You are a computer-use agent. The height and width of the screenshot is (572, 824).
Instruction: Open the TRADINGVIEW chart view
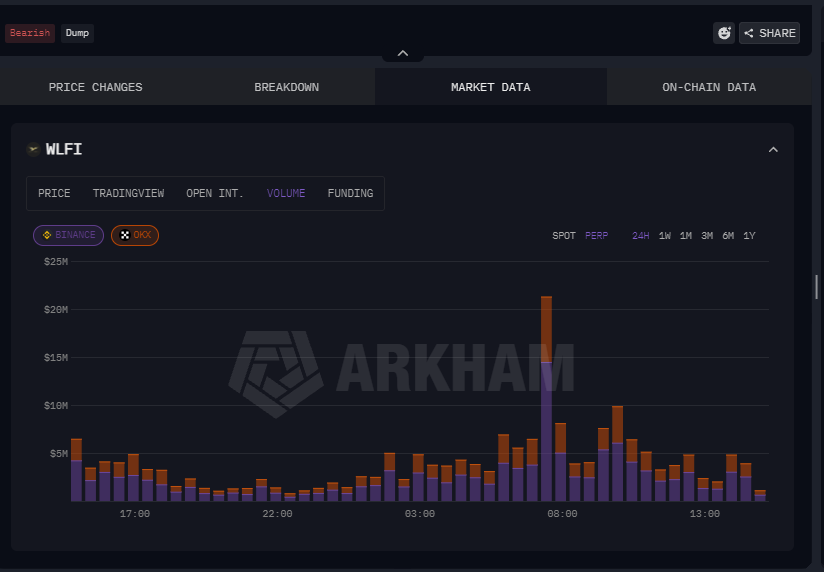[128, 193]
